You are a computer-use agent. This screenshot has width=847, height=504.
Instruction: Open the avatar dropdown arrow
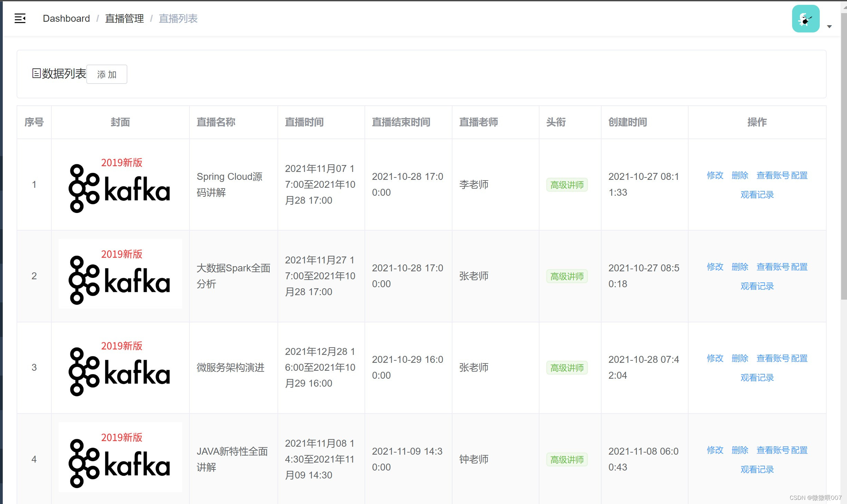(x=829, y=27)
